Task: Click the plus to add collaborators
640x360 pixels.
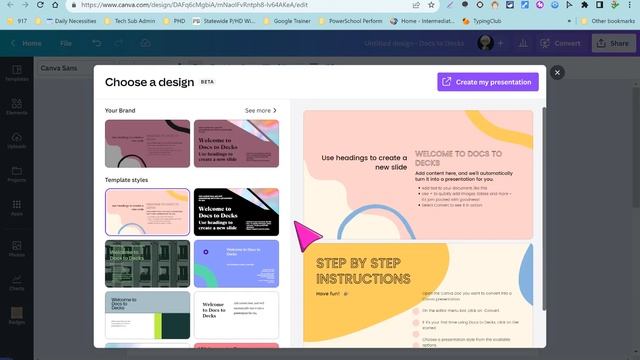Action: pyautogui.click(x=501, y=43)
